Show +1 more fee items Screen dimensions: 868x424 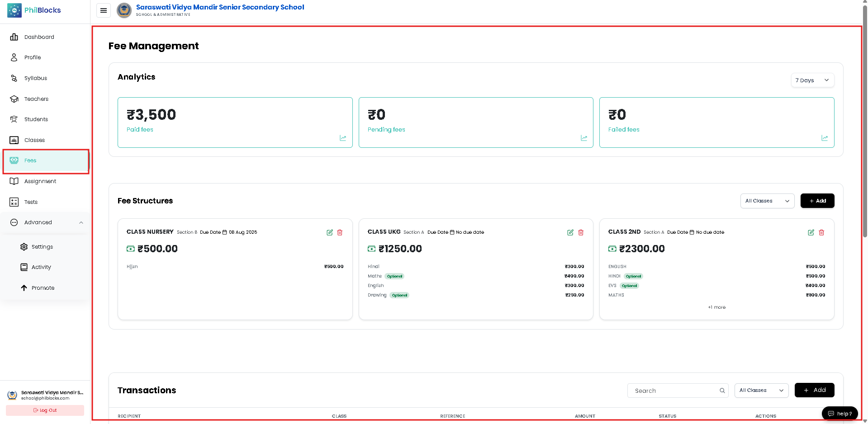tap(716, 307)
